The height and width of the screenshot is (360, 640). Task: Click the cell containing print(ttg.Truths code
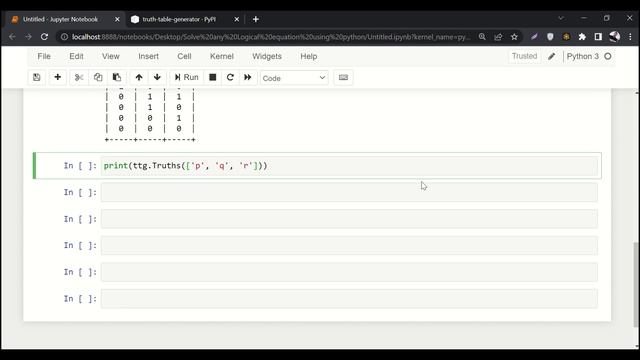click(x=349, y=166)
